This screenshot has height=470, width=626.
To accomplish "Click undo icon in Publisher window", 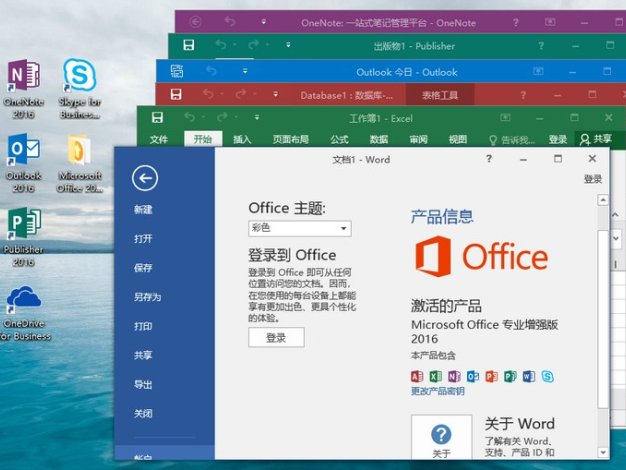I will [x=221, y=45].
